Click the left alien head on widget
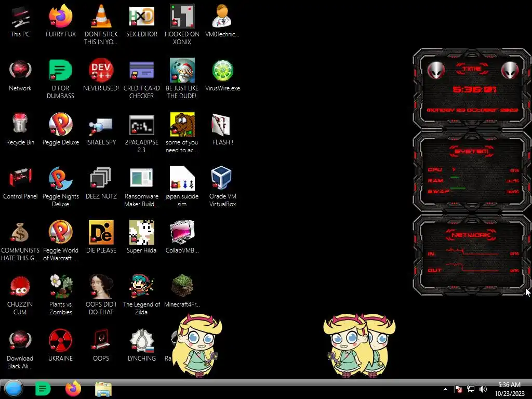 click(436, 70)
